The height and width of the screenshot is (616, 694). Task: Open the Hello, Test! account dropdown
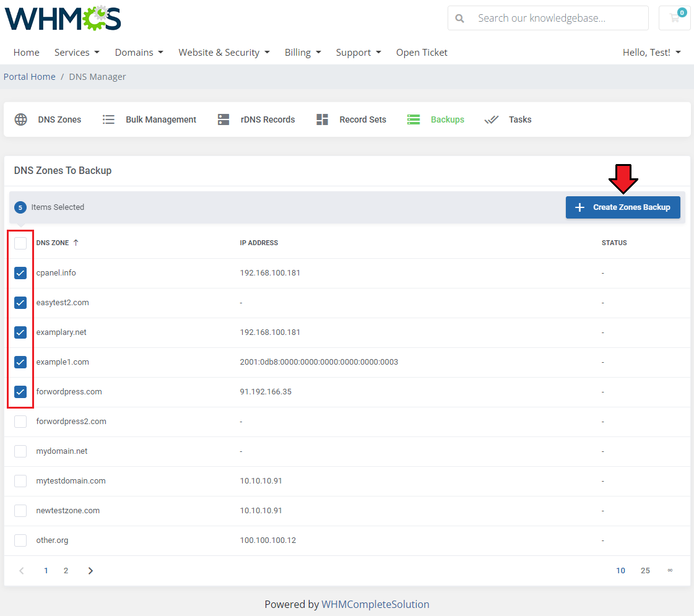tap(651, 52)
